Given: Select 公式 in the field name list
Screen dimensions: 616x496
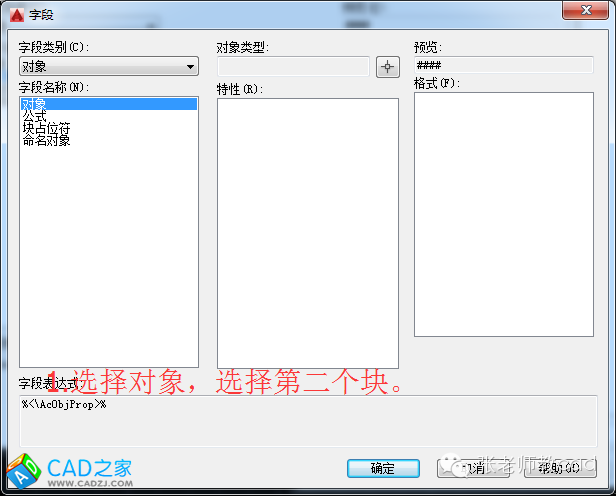Looking at the screenshot, I should [34, 116].
